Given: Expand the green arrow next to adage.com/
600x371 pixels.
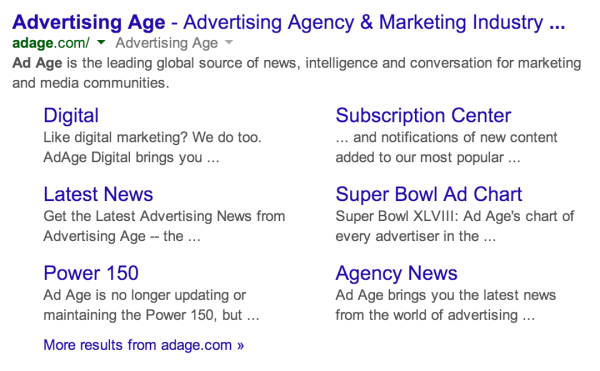Looking at the screenshot, I should tap(101, 42).
